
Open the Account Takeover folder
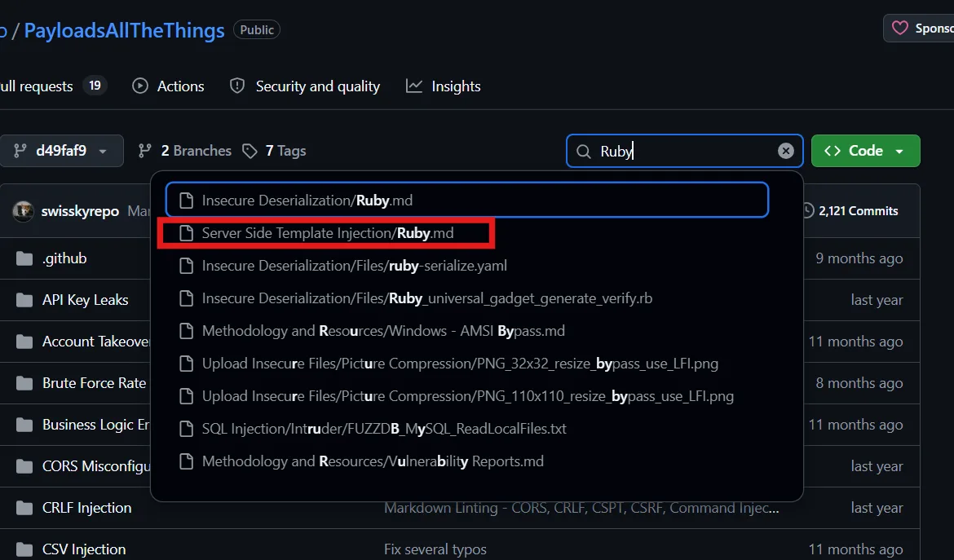coord(95,342)
